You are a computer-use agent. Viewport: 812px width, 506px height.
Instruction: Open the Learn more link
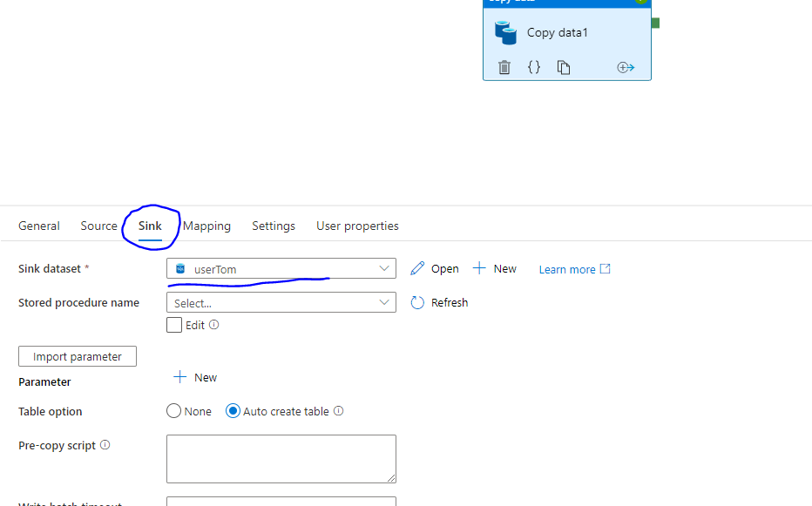[x=567, y=269]
